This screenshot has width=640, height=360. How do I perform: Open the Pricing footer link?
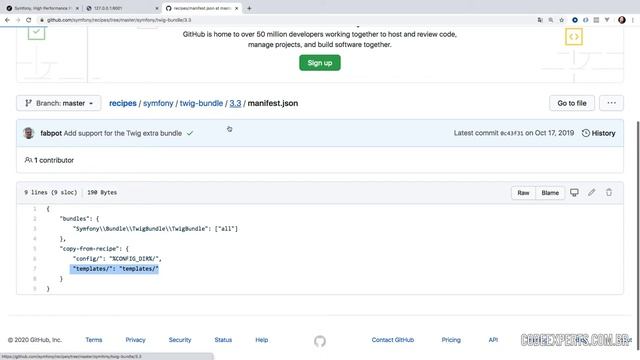tap(451, 340)
